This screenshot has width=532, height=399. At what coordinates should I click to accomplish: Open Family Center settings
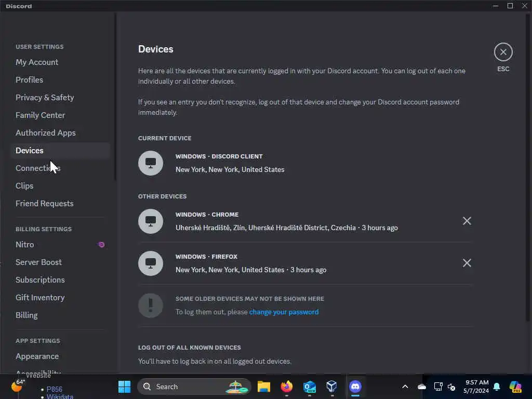pos(60,115)
